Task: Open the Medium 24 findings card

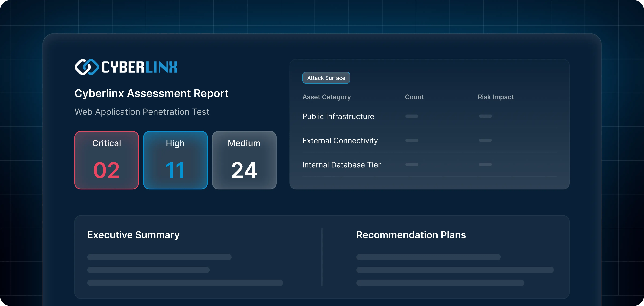Action: tap(244, 160)
